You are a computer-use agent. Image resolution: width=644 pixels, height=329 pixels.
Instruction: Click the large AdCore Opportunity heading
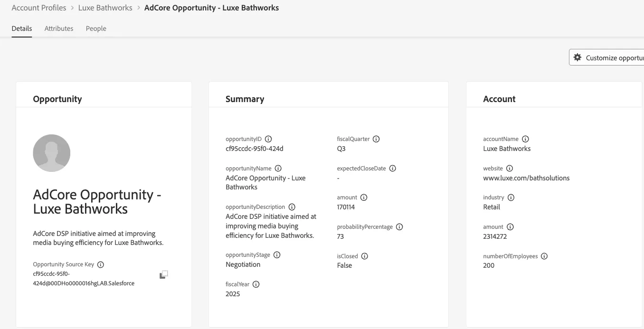tap(97, 202)
